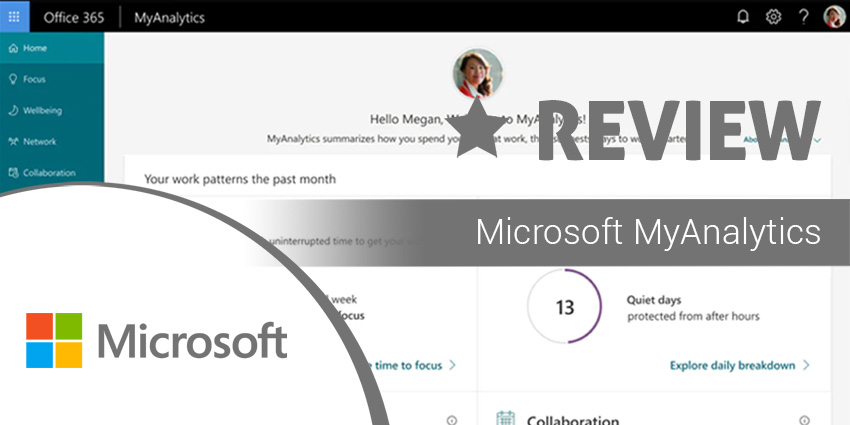Click the Collaboration sidebar icon

(x=14, y=173)
